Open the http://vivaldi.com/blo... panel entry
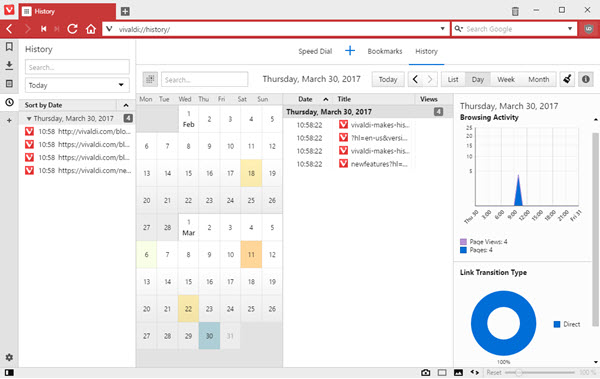Image resolution: width=600 pixels, height=379 pixels. pos(78,131)
